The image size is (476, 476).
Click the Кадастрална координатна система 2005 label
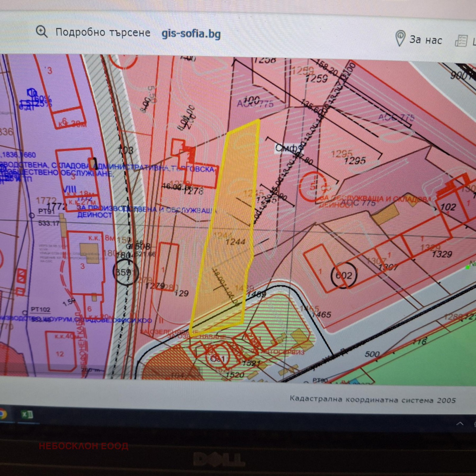pyautogui.click(x=372, y=400)
